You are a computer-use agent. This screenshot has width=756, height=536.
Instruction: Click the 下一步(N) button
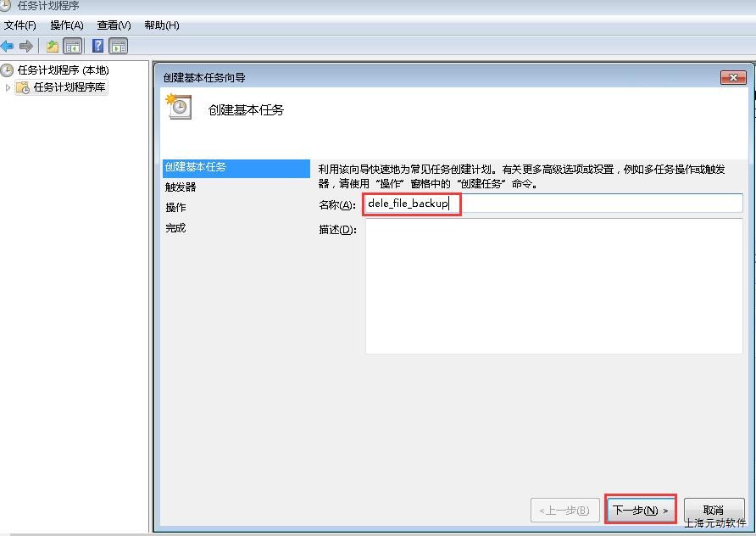[x=640, y=510]
